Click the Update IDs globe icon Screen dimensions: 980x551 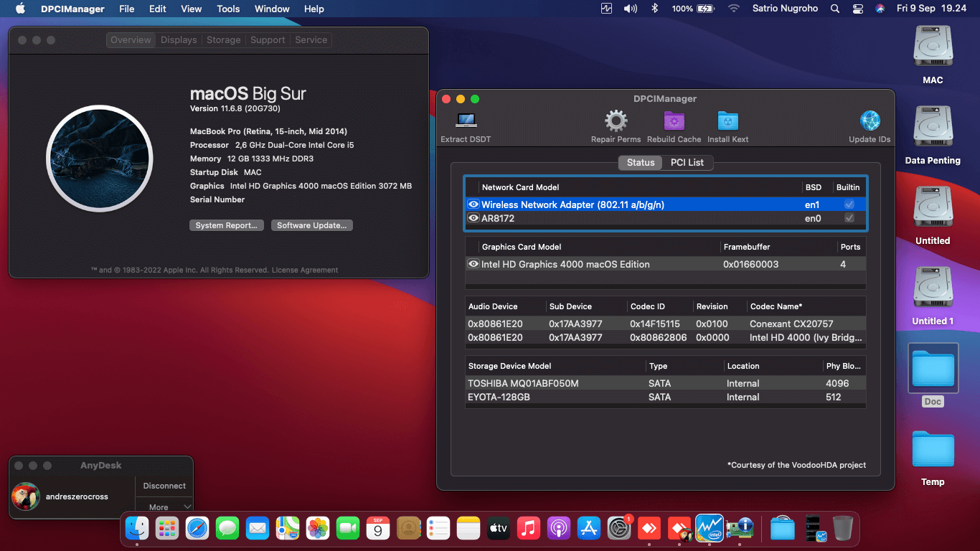[870, 121]
